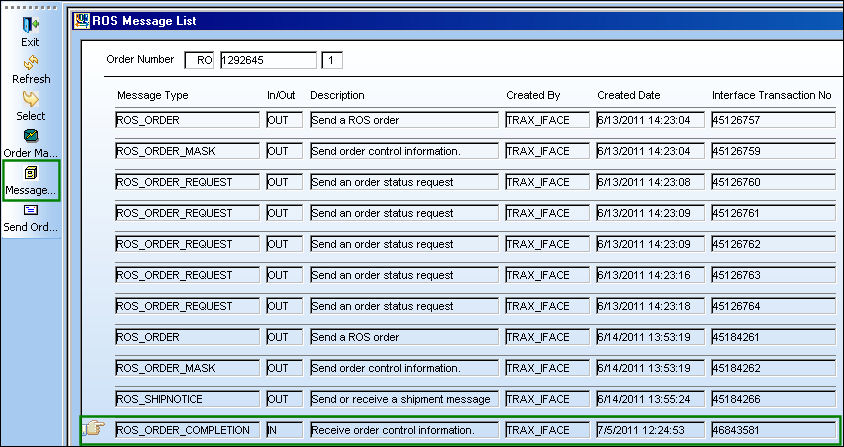Select ROS_ORDER_REQUEST row with transaction 45126760
This screenshot has width=844, height=447.
tap(475, 182)
